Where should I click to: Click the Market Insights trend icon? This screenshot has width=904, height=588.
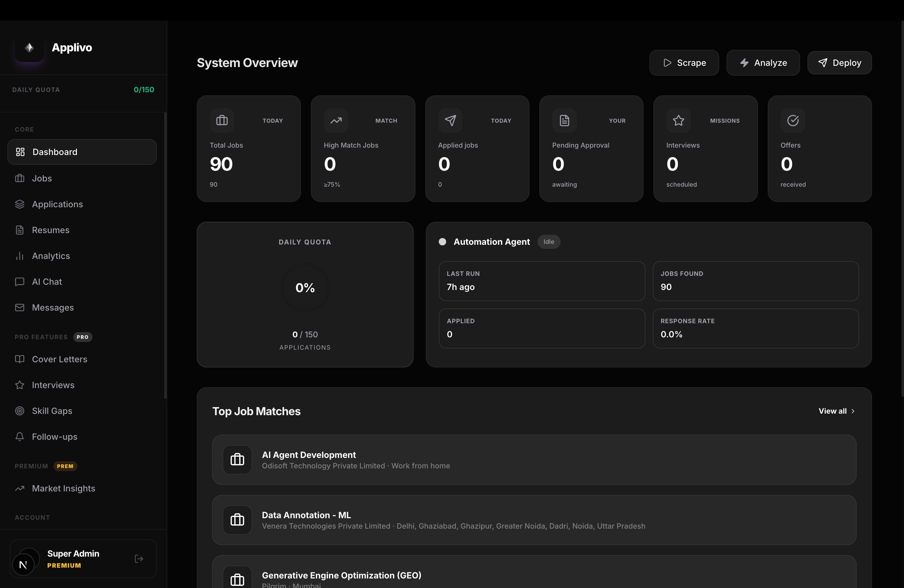[x=20, y=488]
